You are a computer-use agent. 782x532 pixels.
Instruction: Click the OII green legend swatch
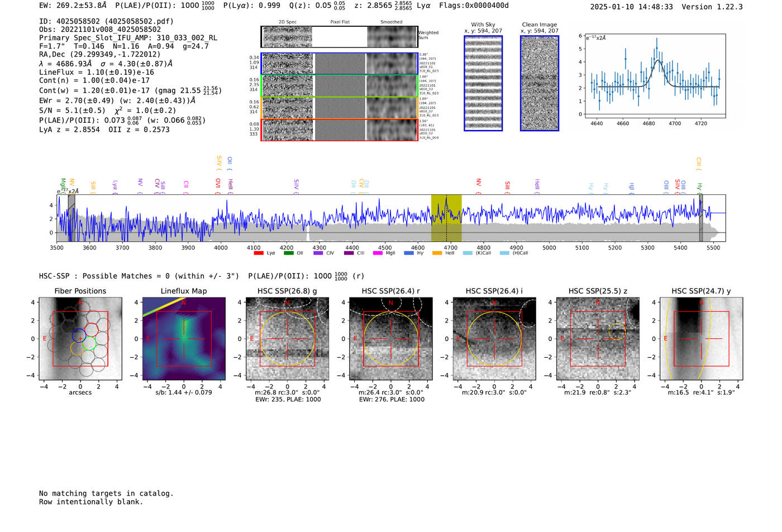[288, 253]
